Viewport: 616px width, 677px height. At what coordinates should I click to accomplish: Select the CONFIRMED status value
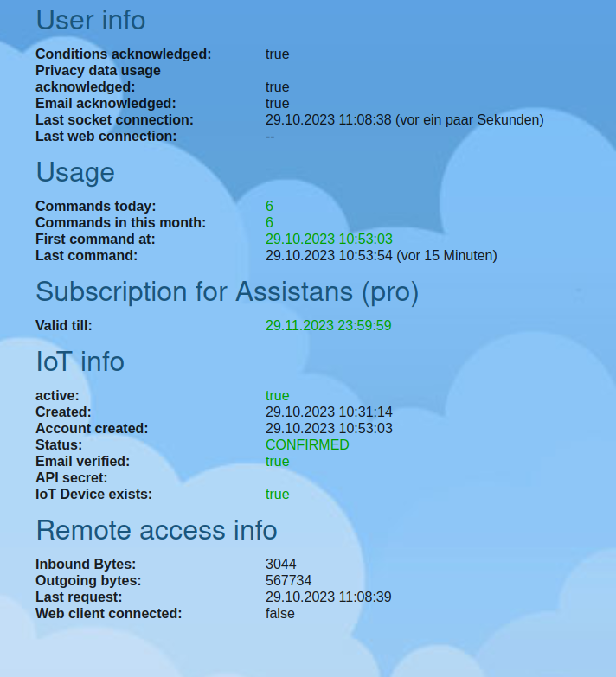[307, 445]
